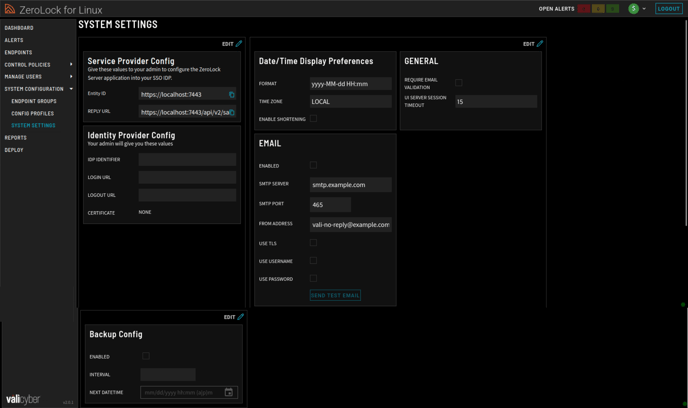The height and width of the screenshot is (408, 688).
Task: Toggle Use Password checkbox
Action: pyautogui.click(x=313, y=278)
